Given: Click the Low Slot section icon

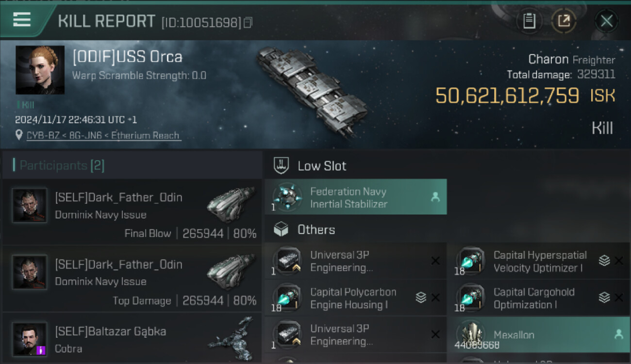Looking at the screenshot, I should coord(282,165).
